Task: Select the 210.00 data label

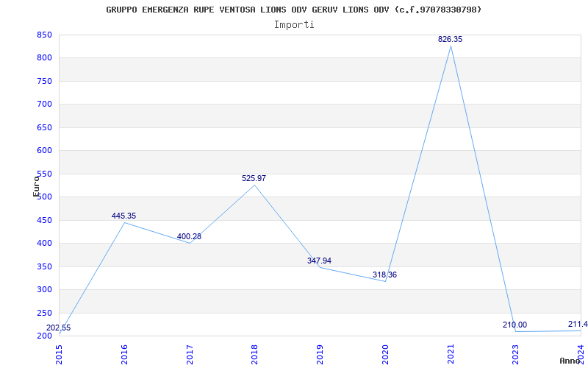Action: [515, 325]
